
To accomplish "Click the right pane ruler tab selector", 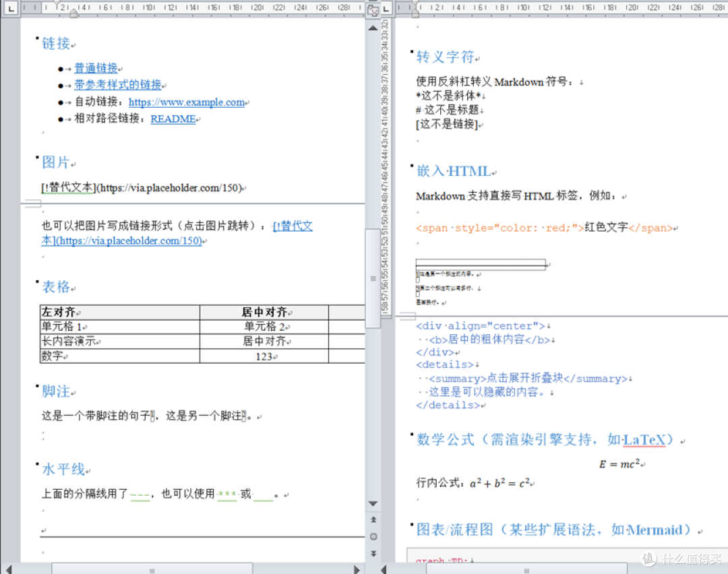I will (x=386, y=7).
